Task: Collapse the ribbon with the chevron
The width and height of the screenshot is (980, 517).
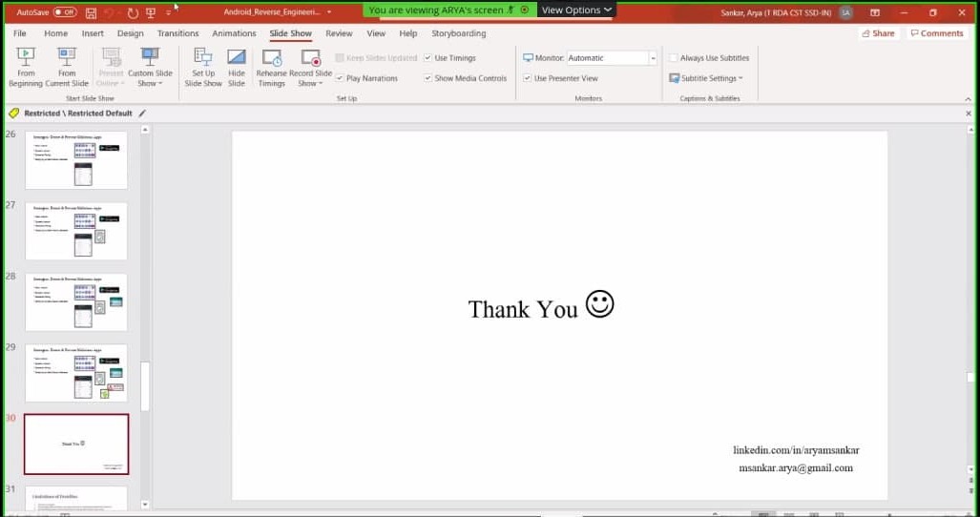Action: pos(969,98)
